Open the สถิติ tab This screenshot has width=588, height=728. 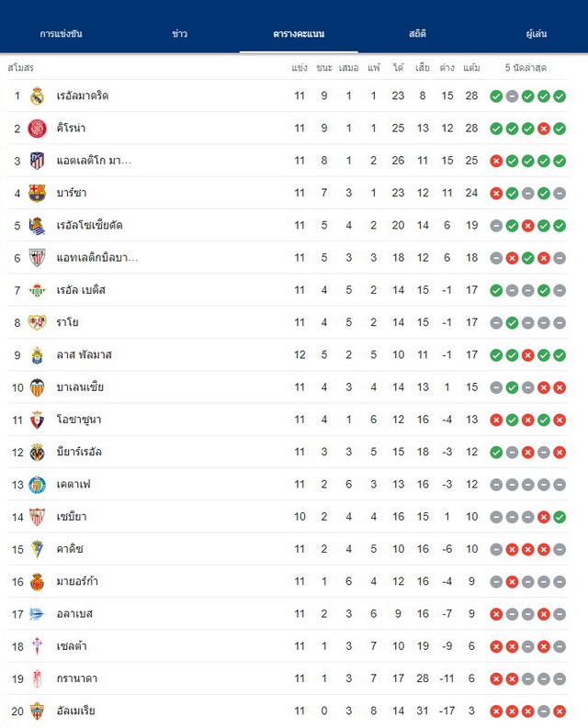tap(417, 33)
